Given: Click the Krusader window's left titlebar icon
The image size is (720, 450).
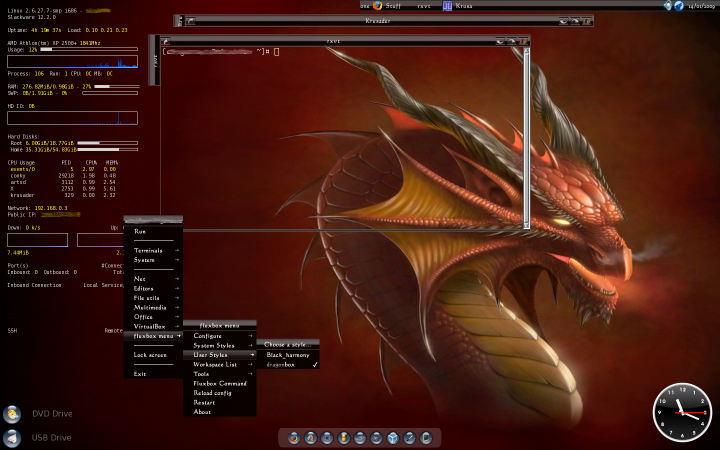Looking at the screenshot, I should [191, 21].
